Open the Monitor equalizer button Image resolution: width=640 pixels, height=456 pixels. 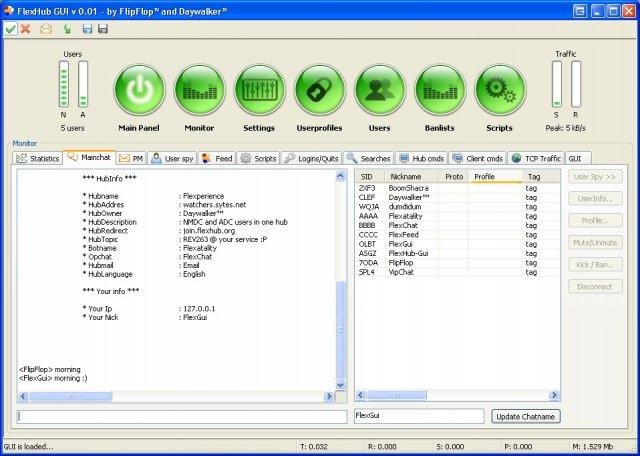pos(199,90)
